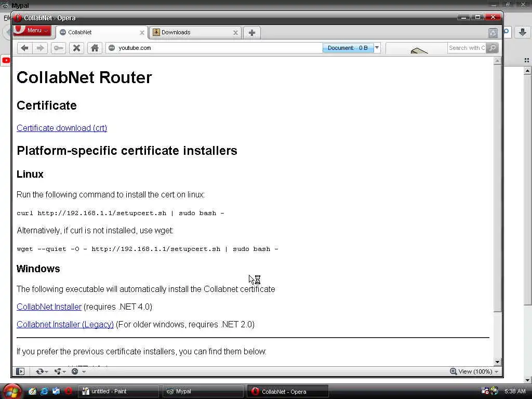Screen dimensions: 532x399
Task: Click the Mypal grid icon at right edge
Action: (x=527, y=60)
